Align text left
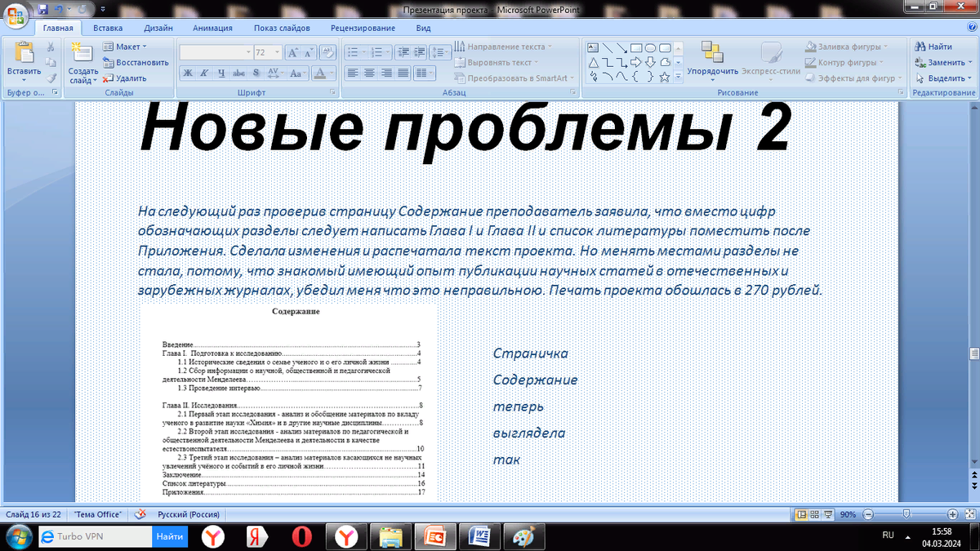The width and height of the screenshot is (980, 551). point(352,73)
